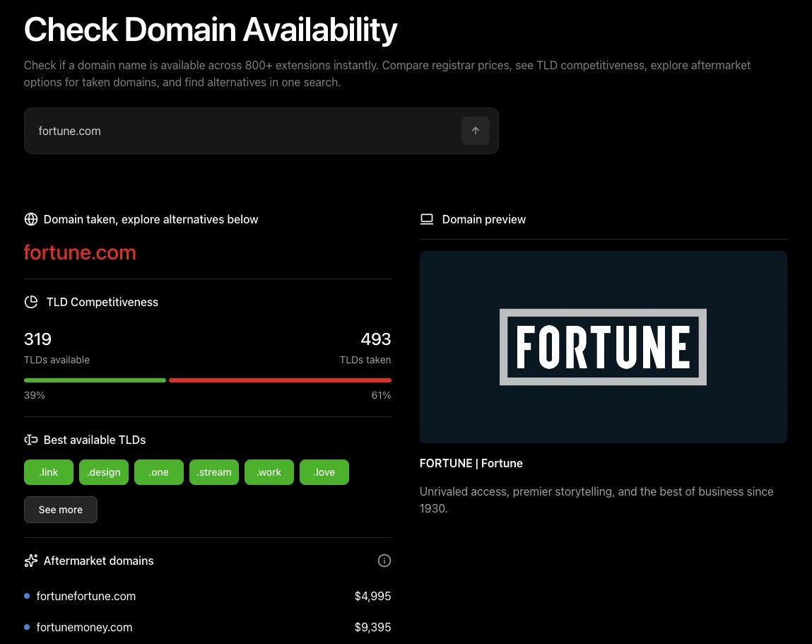Click the globe icon beside Domain taken
Viewport: 812px width, 644px height.
31,219
